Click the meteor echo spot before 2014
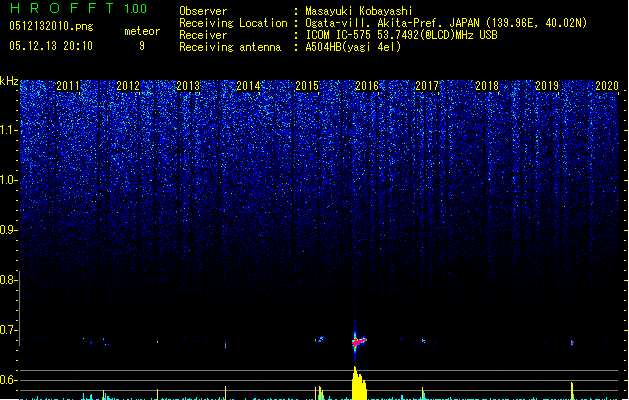The height and width of the screenshot is (400, 629). [x=225, y=345]
